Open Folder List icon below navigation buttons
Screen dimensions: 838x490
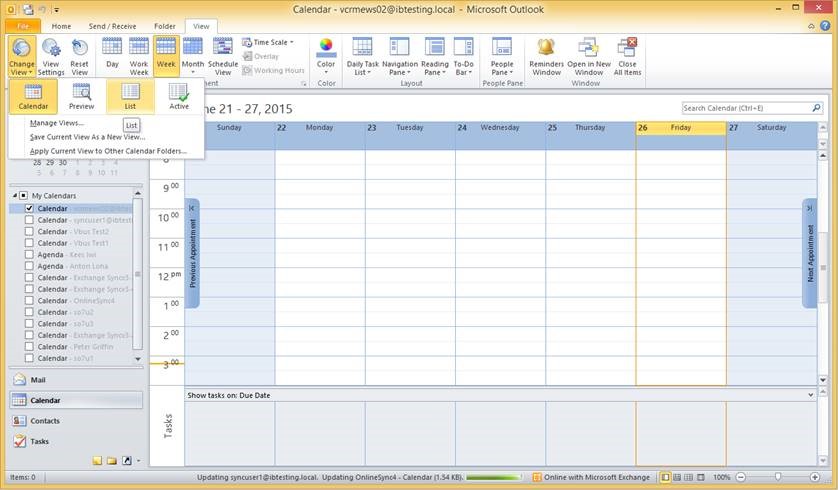tap(112, 461)
